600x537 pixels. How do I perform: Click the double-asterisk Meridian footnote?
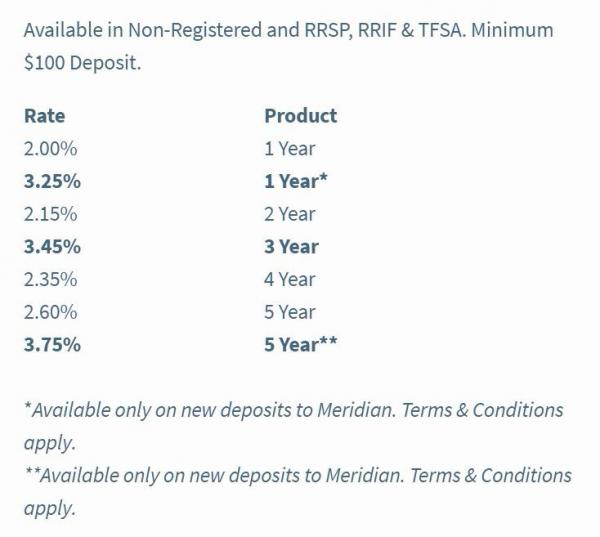point(297,476)
